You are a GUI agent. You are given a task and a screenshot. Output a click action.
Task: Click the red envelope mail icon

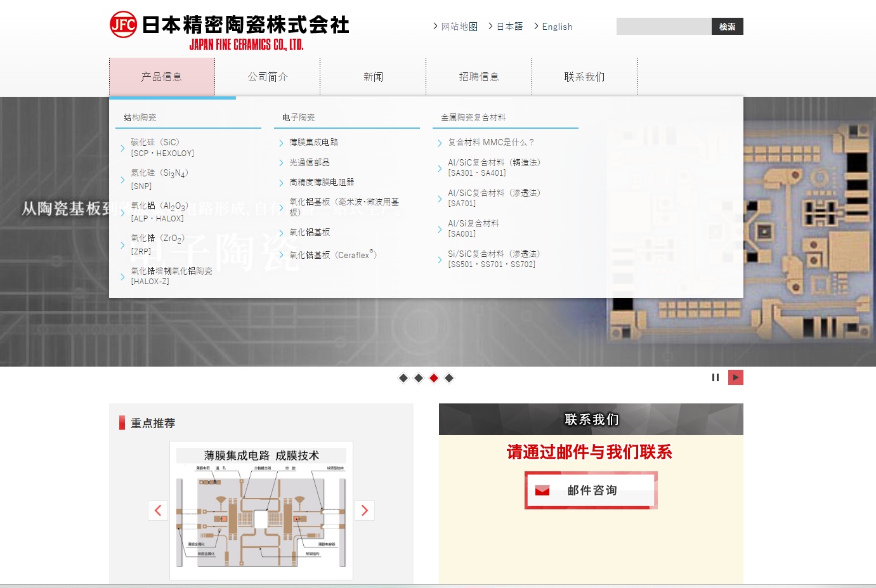[x=542, y=490]
